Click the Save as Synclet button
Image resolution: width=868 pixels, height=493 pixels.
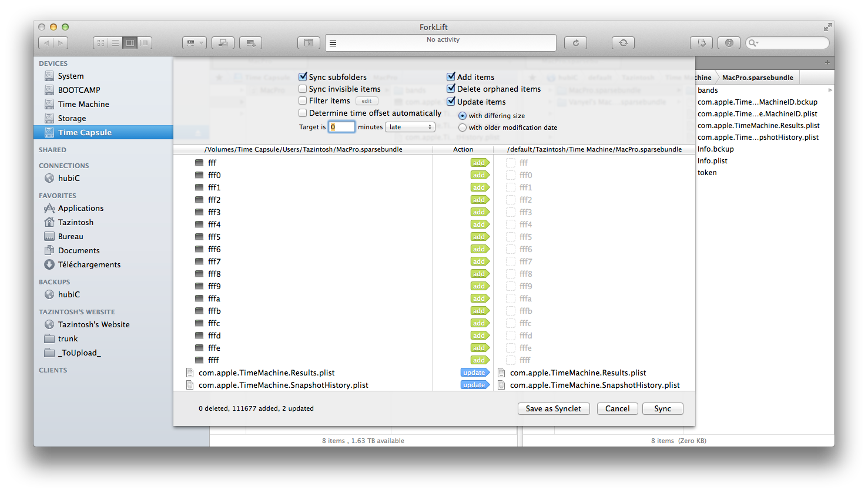click(x=553, y=408)
